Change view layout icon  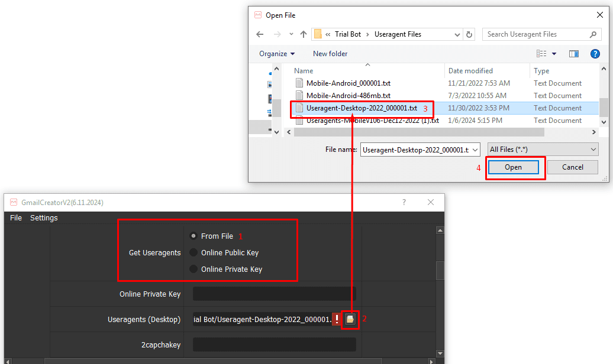(x=541, y=54)
